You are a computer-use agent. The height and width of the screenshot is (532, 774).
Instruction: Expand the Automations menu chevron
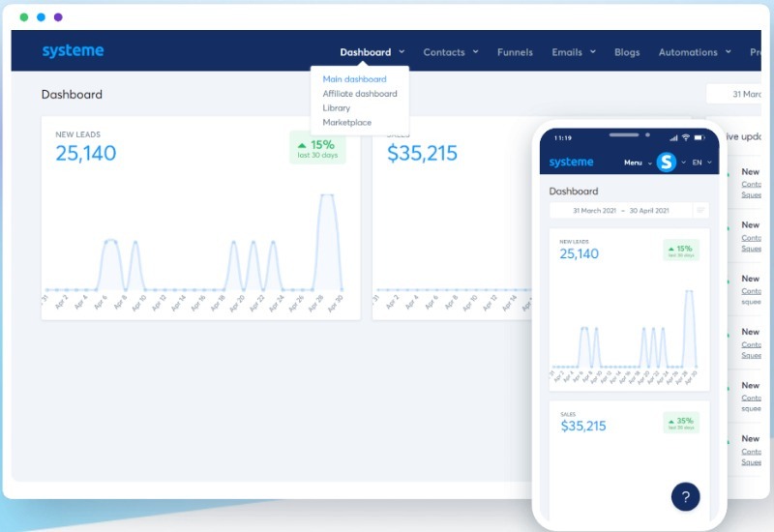pyautogui.click(x=729, y=52)
